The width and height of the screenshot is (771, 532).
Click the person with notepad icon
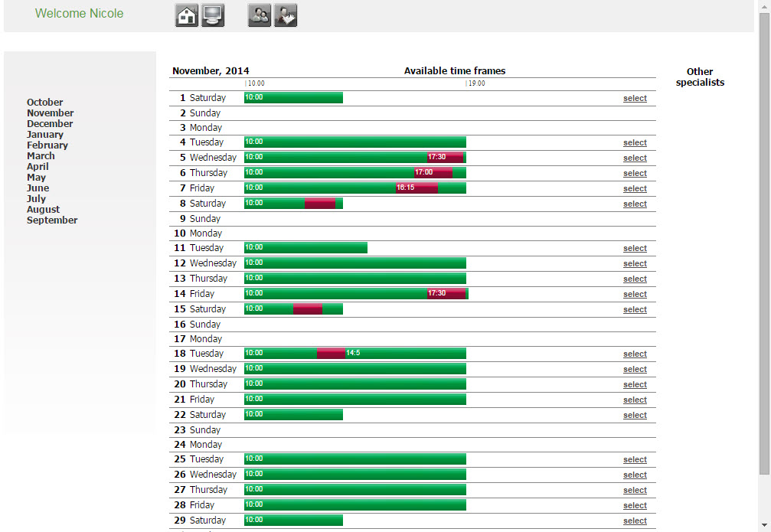pos(286,15)
